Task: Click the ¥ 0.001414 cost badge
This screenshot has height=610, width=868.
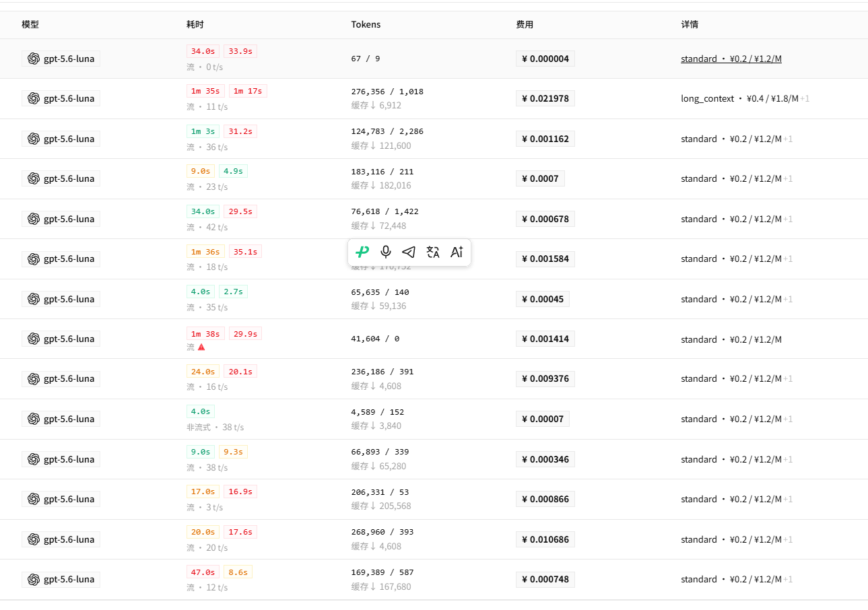Action: click(x=545, y=339)
